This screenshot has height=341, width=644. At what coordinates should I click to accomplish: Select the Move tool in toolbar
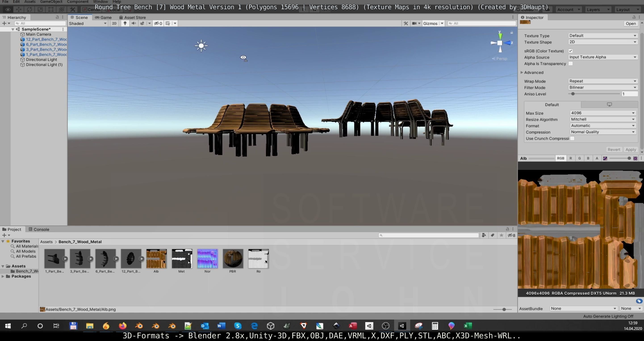[x=19, y=10]
